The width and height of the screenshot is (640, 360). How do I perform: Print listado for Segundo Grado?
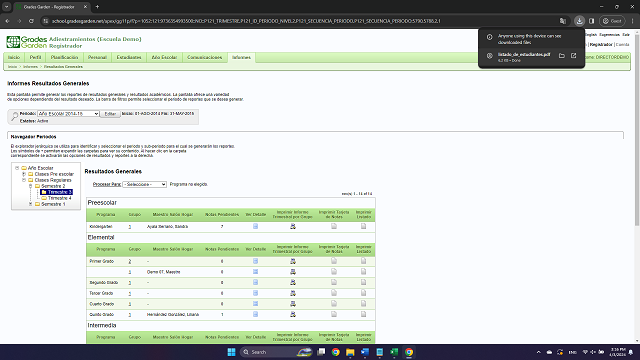pyautogui.click(x=363, y=282)
